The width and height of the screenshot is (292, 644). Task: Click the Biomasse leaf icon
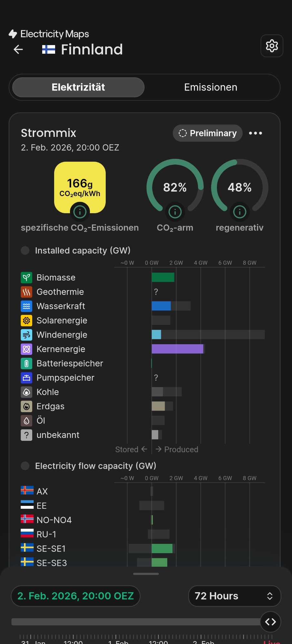coord(26,278)
